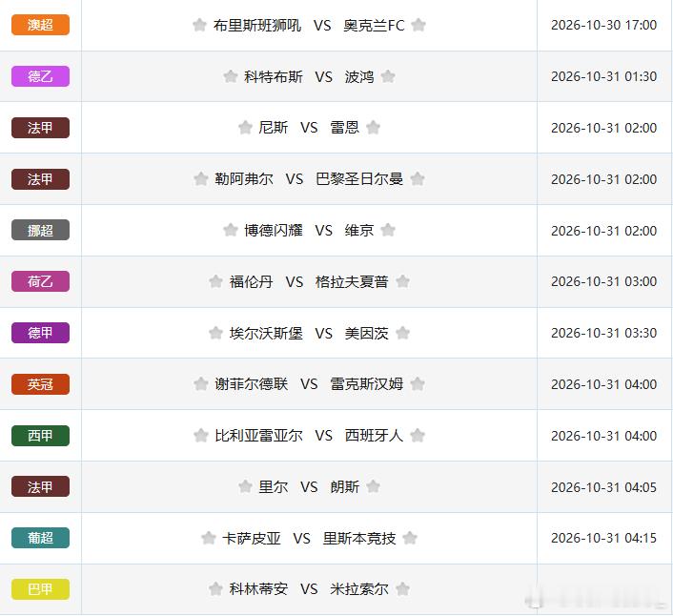673x616 pixels.
Task: Select team name 格拉夫夏普
Action: tap(352, 282)
